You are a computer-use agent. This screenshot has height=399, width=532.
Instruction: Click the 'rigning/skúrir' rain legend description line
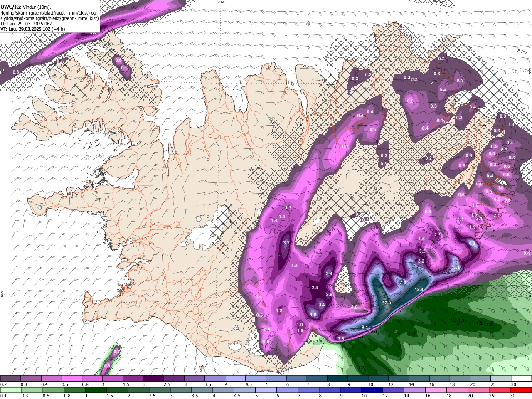pyautogui.click(x=49, y=13)
